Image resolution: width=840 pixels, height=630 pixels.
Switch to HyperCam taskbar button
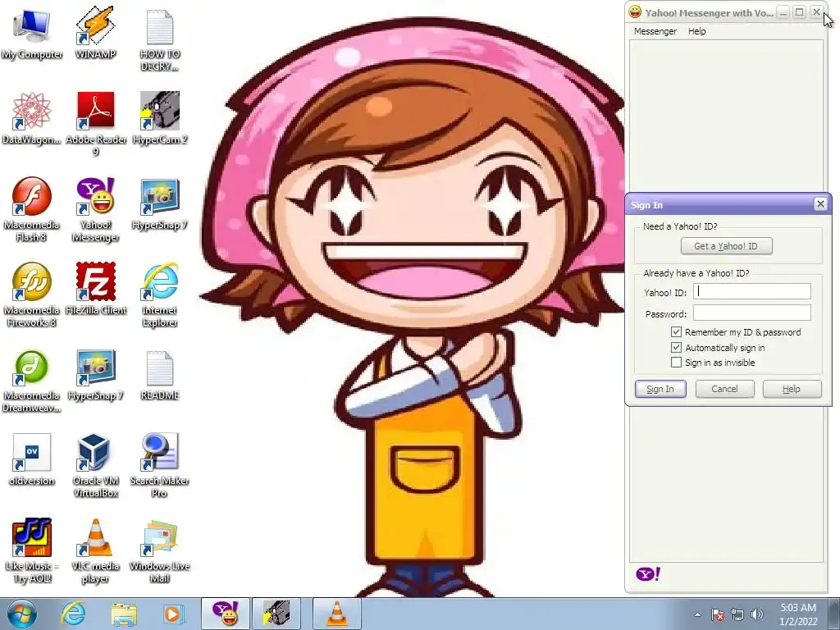[276, 614]
